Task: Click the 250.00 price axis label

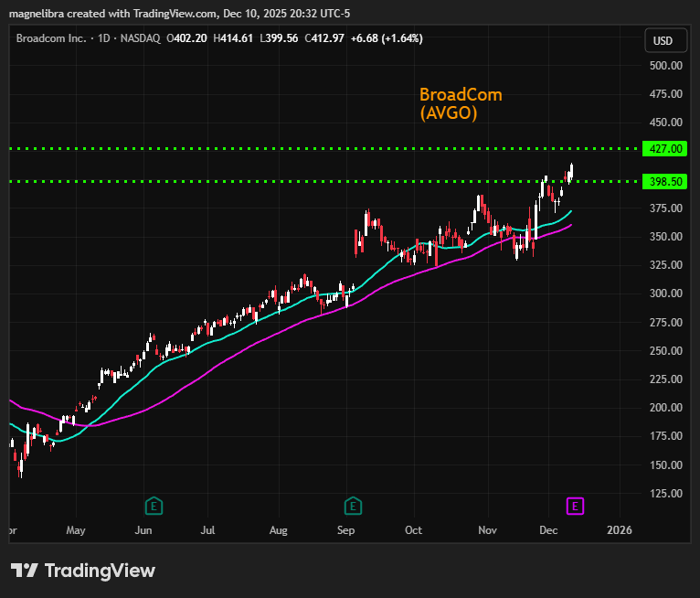Action: [666, 351]
